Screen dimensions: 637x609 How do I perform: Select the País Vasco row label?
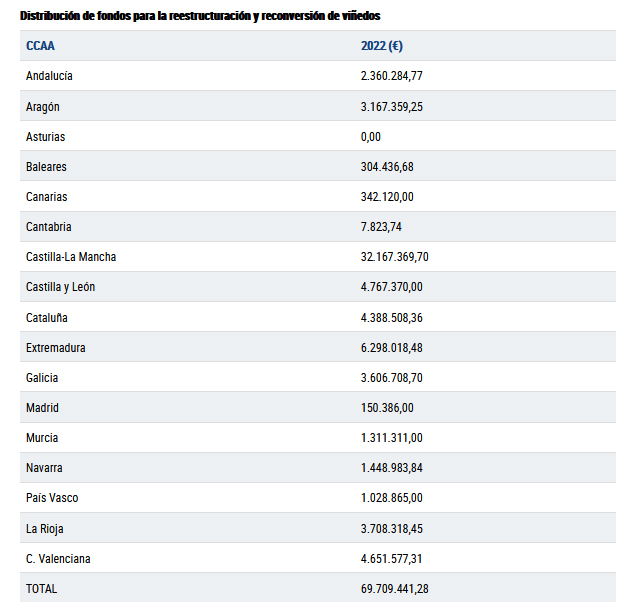tap(52, 498)
